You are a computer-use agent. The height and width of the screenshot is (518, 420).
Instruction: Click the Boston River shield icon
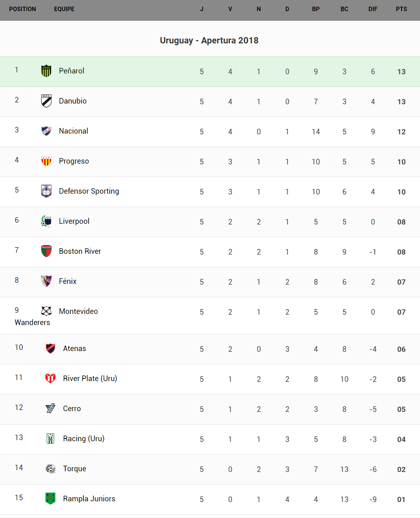click(x=46, y=251)
